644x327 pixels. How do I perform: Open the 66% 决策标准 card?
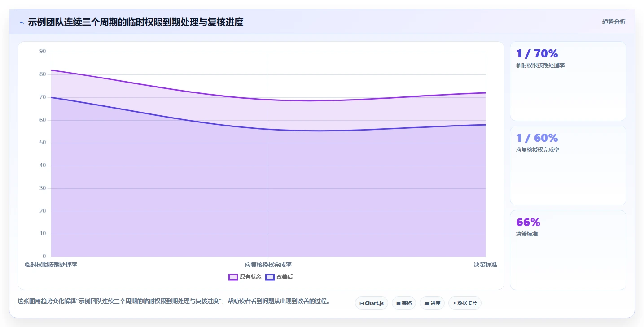(x=568, y=250)
